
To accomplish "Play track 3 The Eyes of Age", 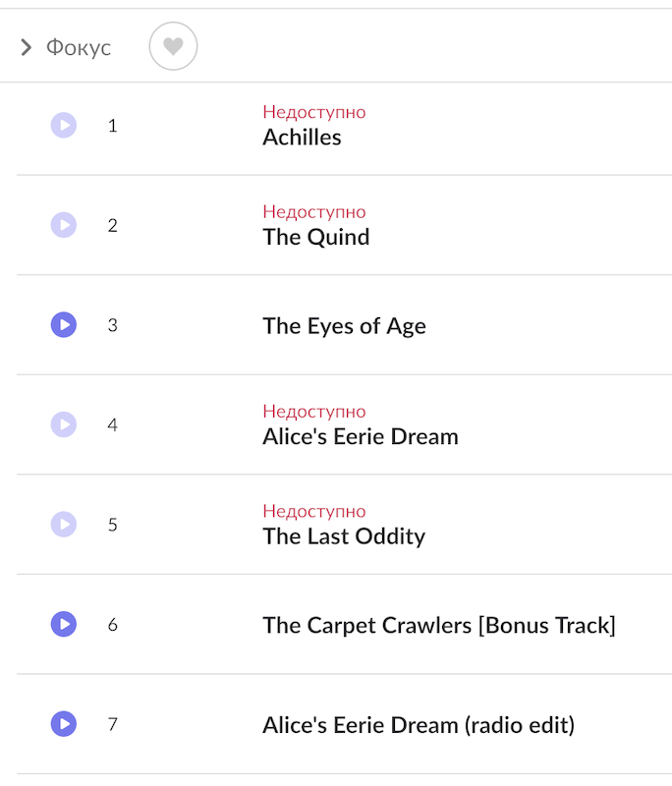I will pos(64,325).
